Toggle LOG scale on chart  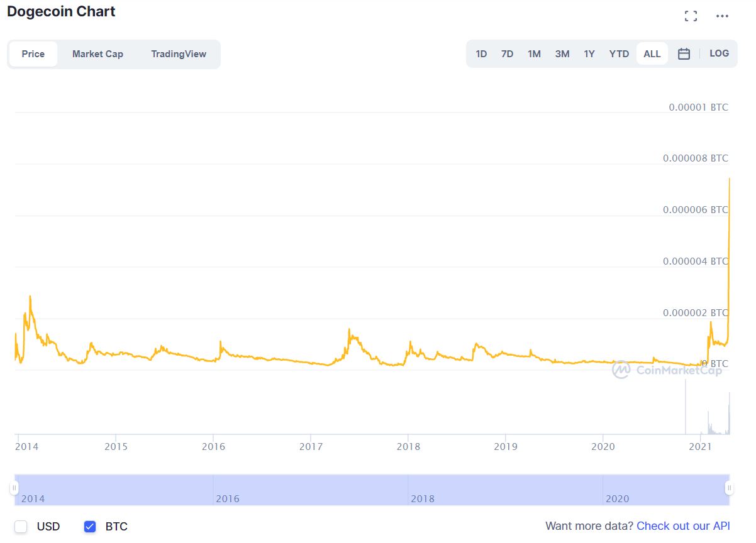[719, 53]
